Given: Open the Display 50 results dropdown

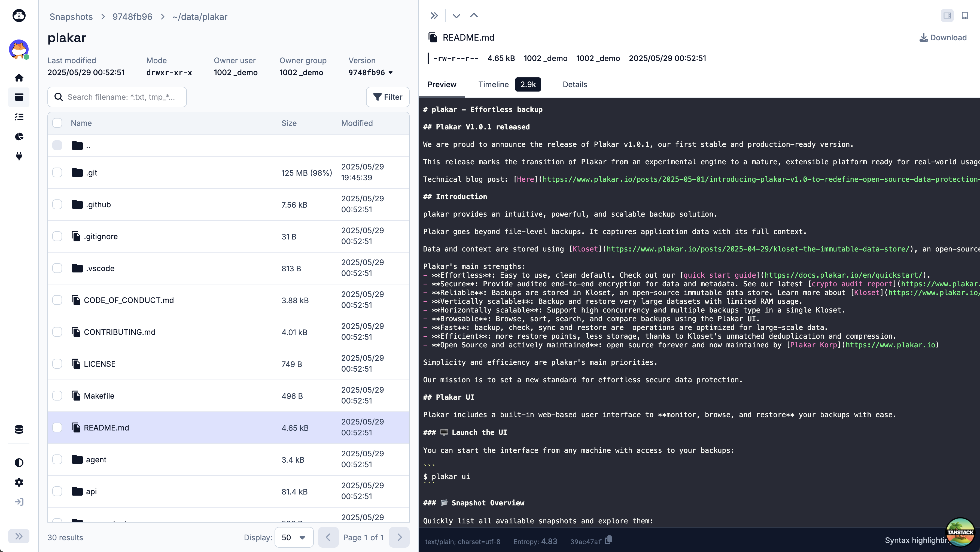Looking at the screenshot, I should coord(294,537).
